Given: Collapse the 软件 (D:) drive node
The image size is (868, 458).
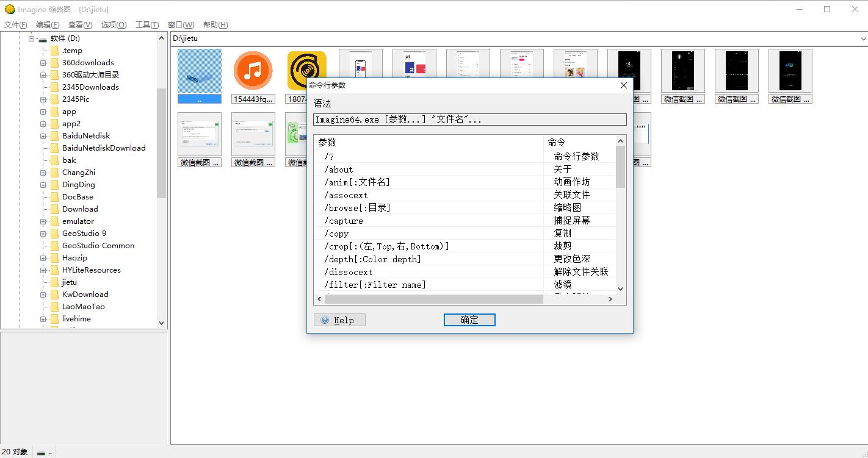Looking at the screenshot, I should 31,38.
